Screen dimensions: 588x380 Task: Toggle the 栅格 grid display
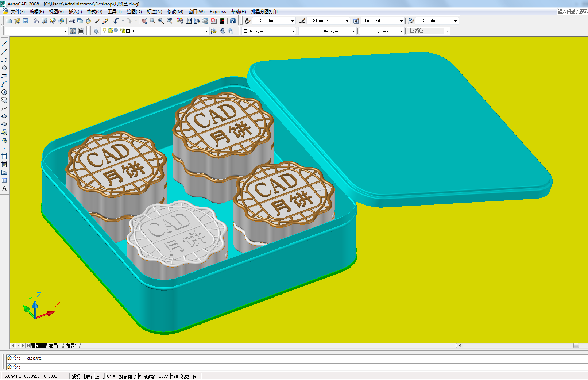point(88,376)
